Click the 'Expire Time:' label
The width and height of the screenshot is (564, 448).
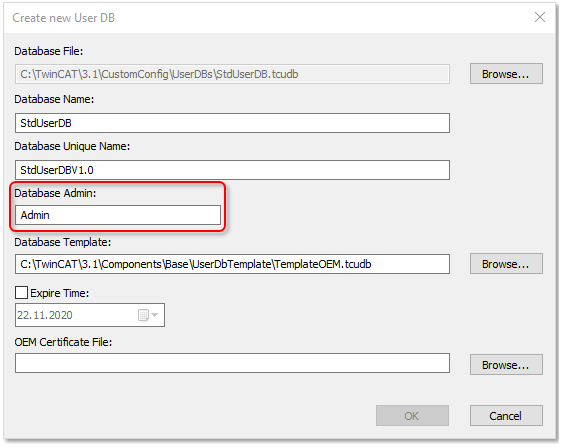(60, 293)
